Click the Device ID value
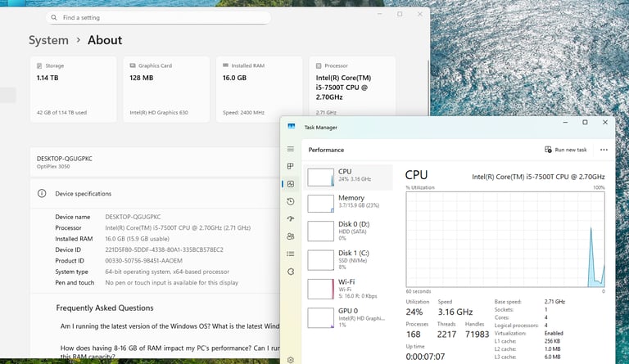The height and width of the screenshot is (364, 629). [x=164, y=249]
